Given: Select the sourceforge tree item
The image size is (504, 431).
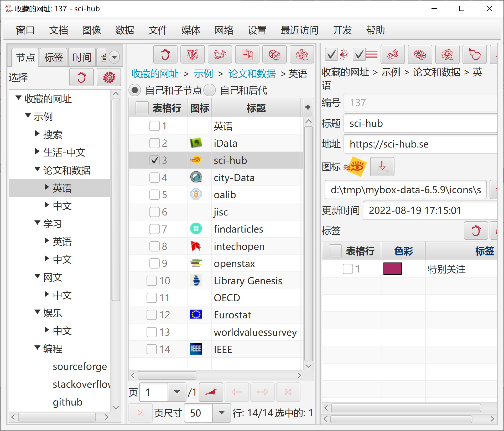Looking at the screenshot, I should tap(80, 366).
